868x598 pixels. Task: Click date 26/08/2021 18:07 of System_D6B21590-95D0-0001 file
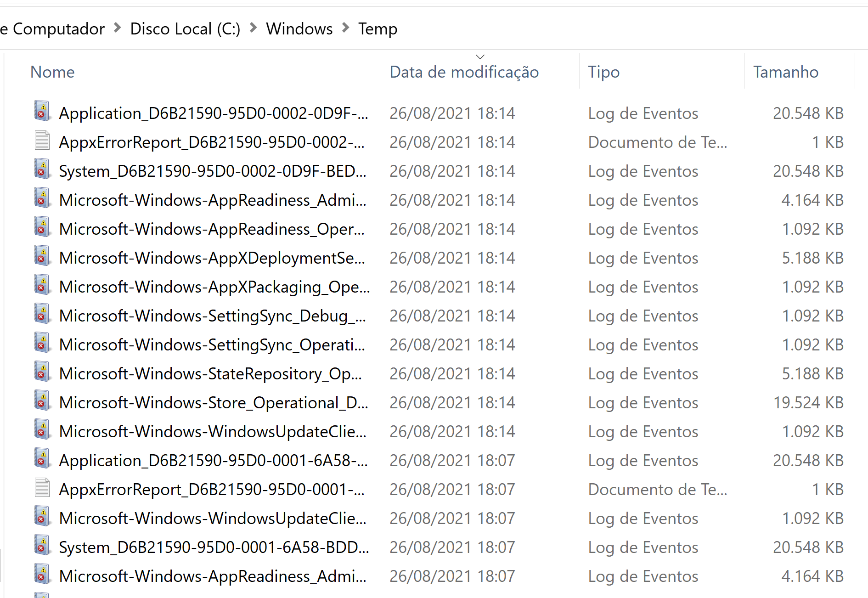point(452,547)
